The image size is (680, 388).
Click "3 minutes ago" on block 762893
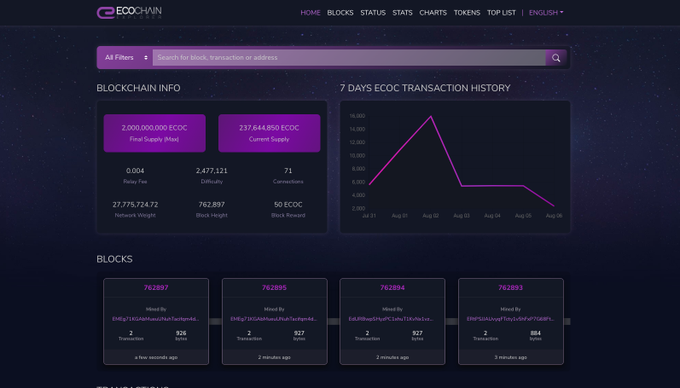(510, 357)
